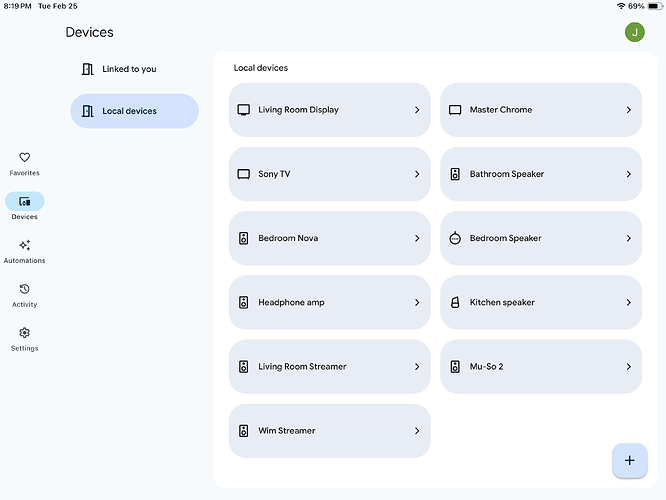Click Bedroom Speaker round icon

tap(455, 238)
